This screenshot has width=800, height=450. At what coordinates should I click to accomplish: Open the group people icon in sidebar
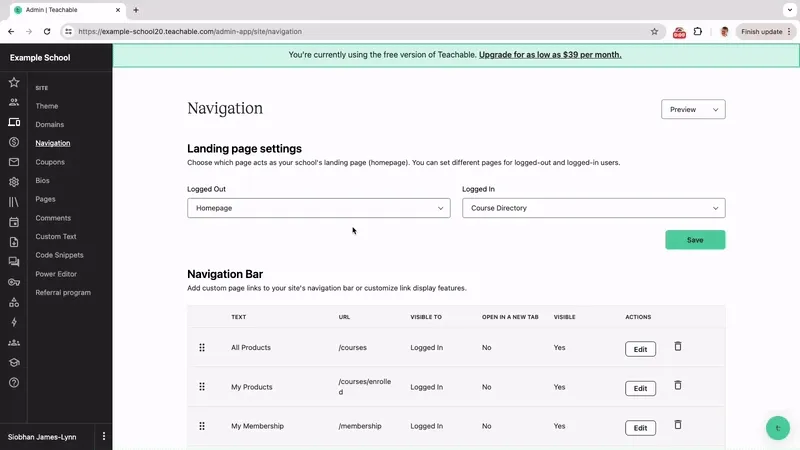pos(14,342)
